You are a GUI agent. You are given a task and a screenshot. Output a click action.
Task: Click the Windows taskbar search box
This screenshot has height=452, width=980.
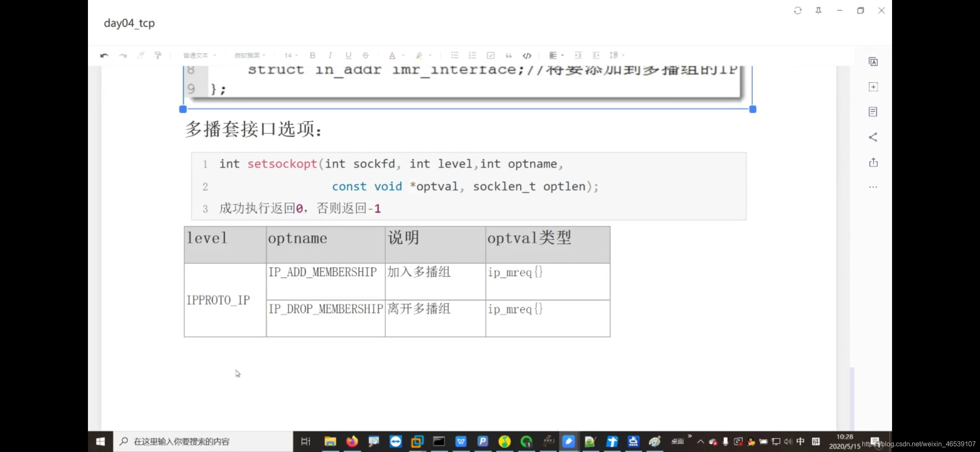(x=203, y=442)
